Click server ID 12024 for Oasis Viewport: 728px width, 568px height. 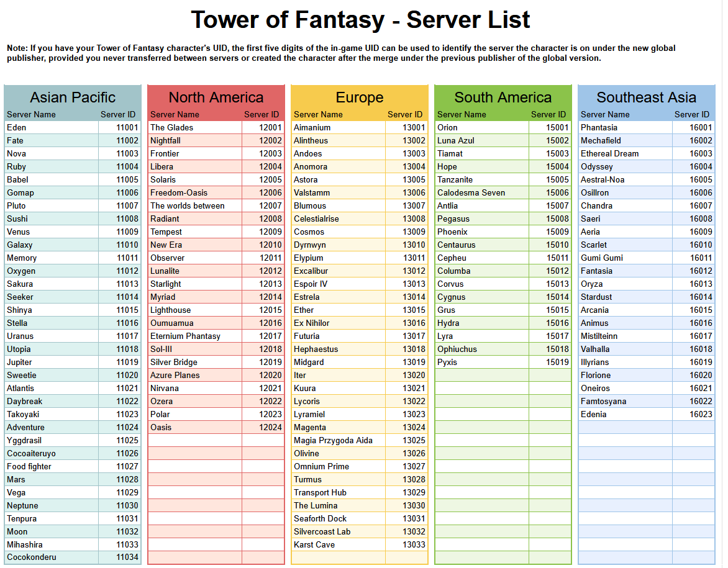coord(271,427)
